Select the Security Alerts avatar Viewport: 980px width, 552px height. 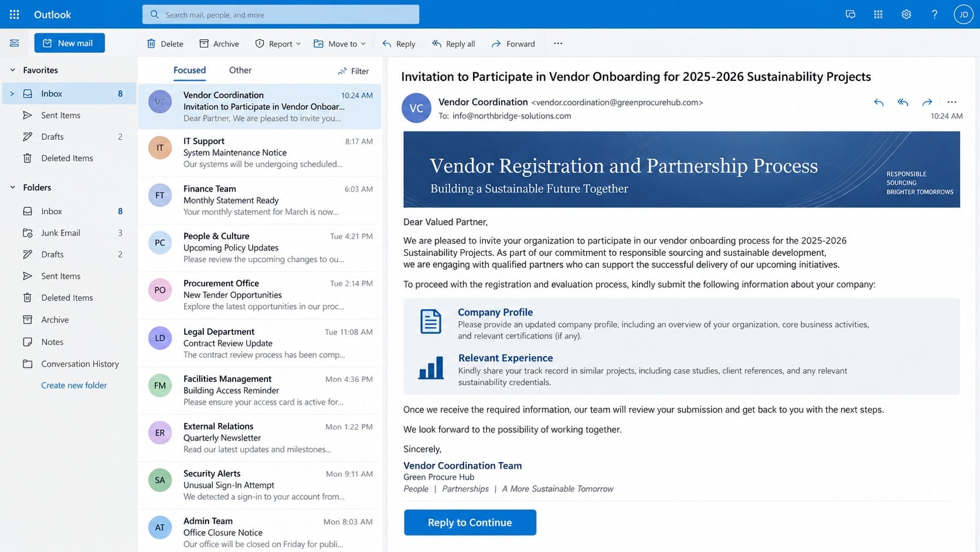pyautogui.click(x=160, y=480)
